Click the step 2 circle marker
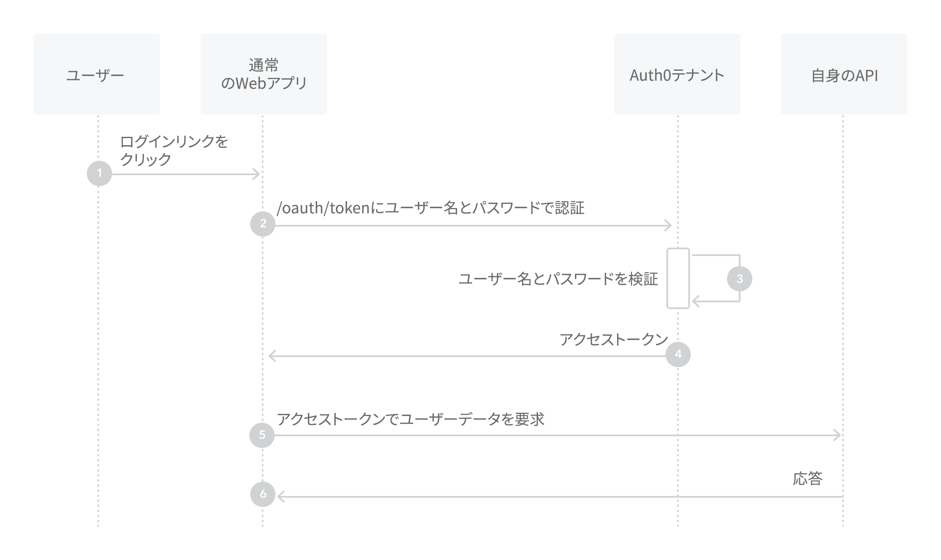The height and width of the screenshot is (560, 941). point(263,224)
